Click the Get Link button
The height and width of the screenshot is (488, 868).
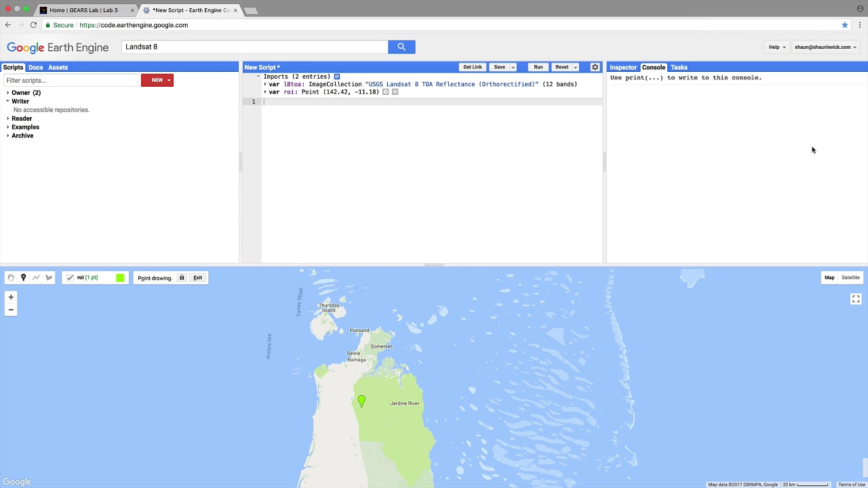tap(473, 67)
